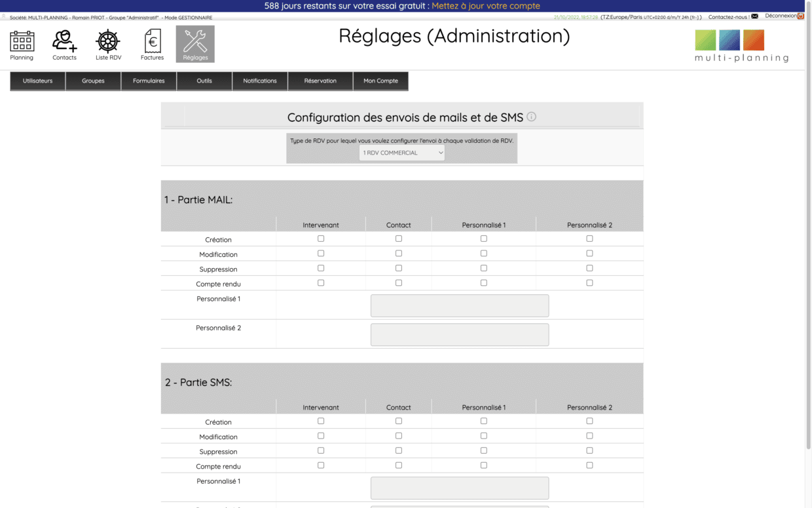Image resolution: width=812 pixels, height=508 pixels.
Task: Open the Utilisateurs menu
Action: (x=37, y=81)
